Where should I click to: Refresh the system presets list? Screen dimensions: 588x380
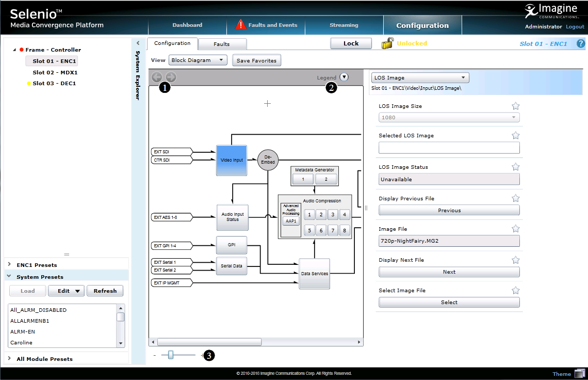click(105, 291)
